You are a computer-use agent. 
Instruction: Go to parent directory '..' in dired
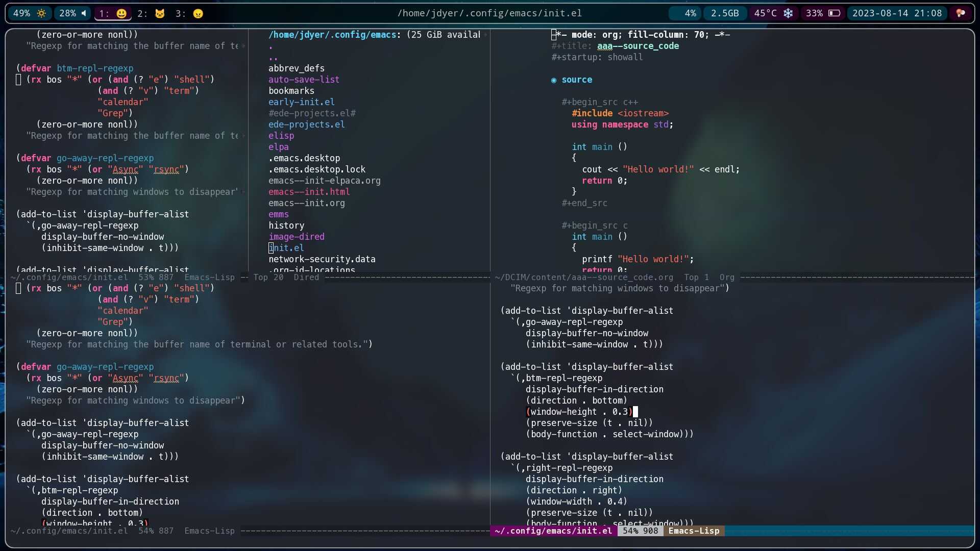(273, 57)
